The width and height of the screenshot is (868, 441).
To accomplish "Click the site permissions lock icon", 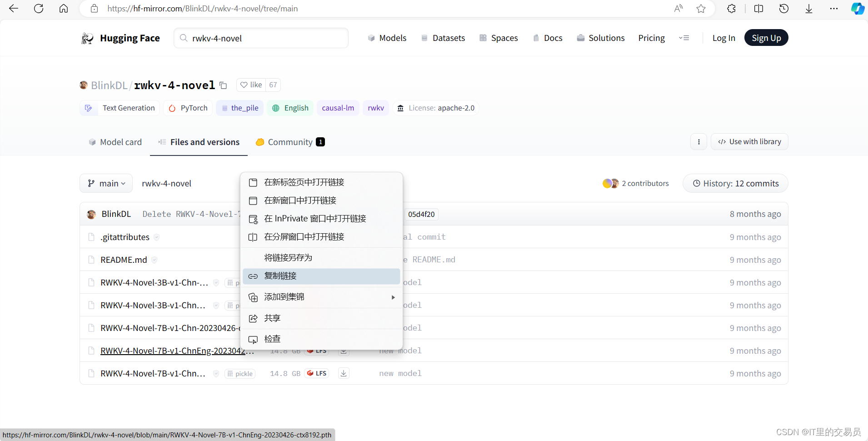I will click(x=95, y=9).
